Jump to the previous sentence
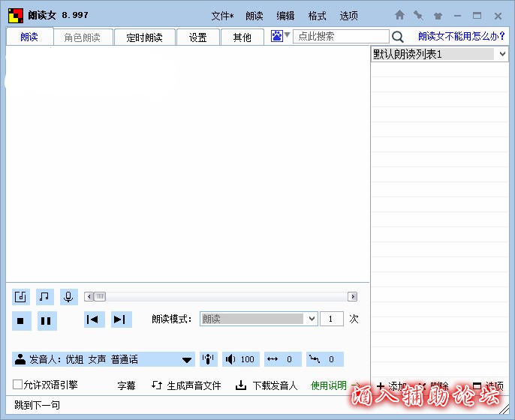Screen dimensions: 515x420 [x=93, y=319]
